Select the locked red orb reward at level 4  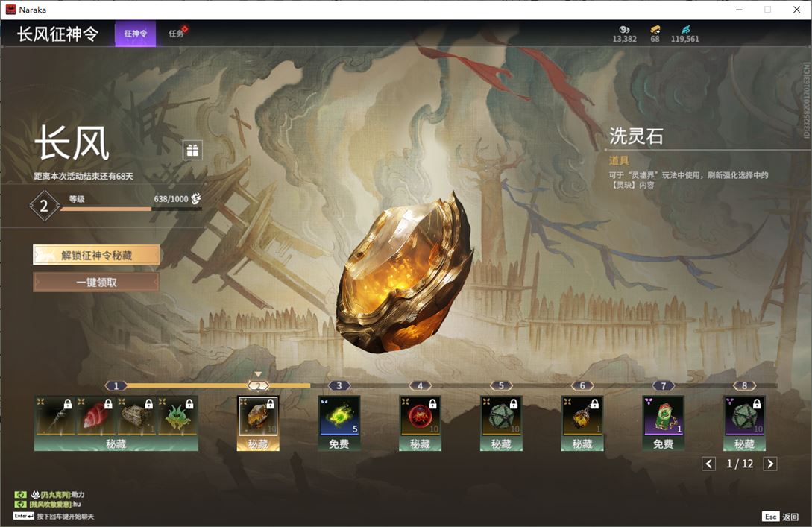[420, 416]
